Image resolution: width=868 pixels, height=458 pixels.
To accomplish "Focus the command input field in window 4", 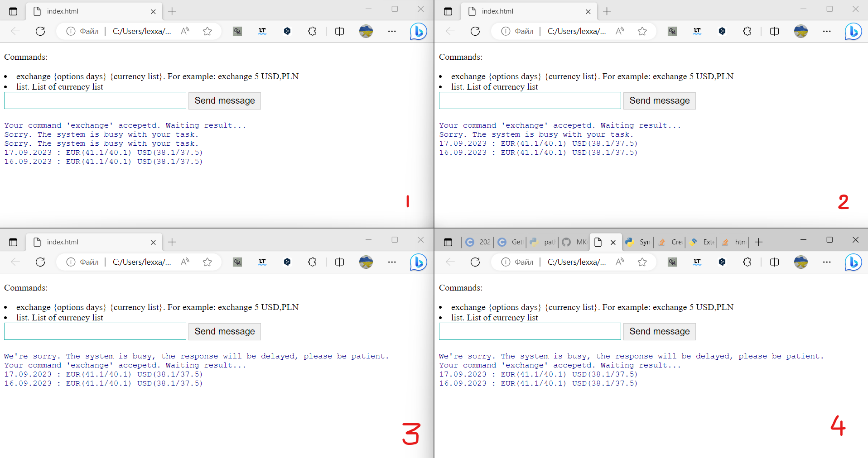I will tap(530, 331).
